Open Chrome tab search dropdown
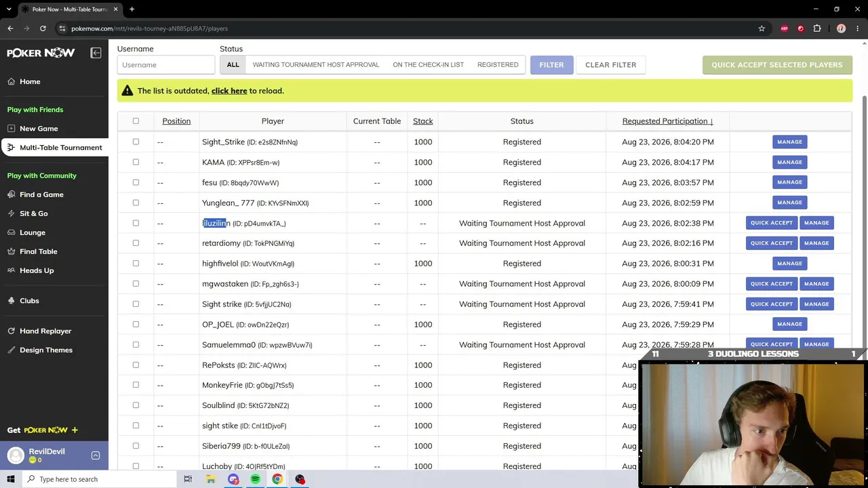 pyautogui.click(x=9, y=9)
